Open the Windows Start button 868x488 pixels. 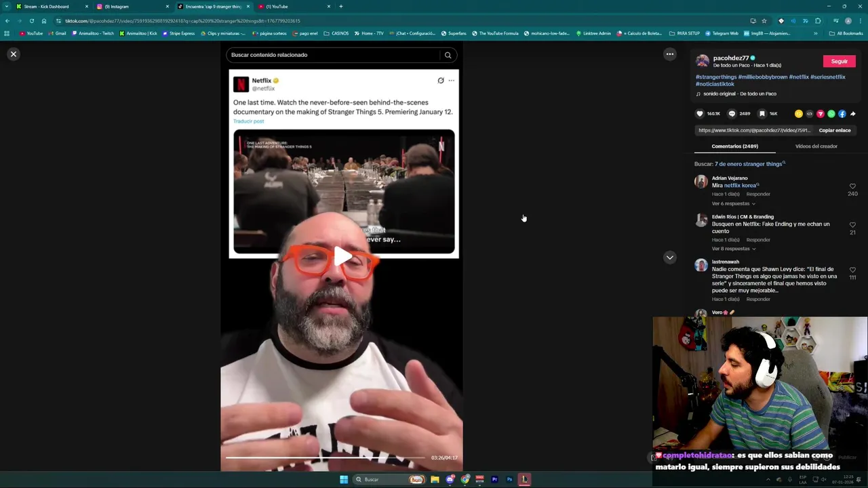[x=344, y=479]
